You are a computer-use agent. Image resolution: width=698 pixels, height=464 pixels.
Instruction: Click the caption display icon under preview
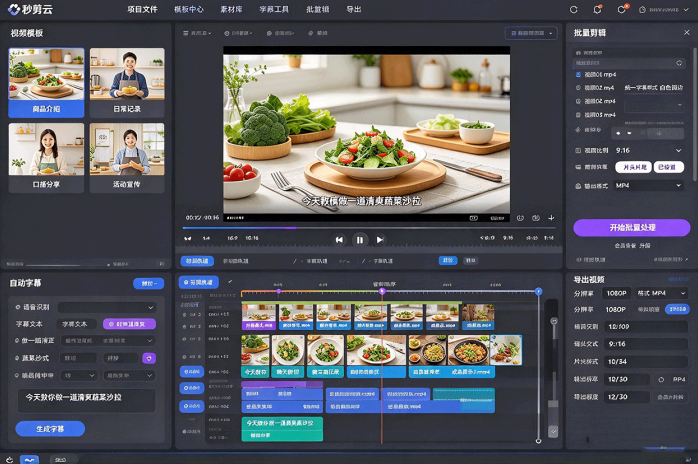tap(473, 218)
